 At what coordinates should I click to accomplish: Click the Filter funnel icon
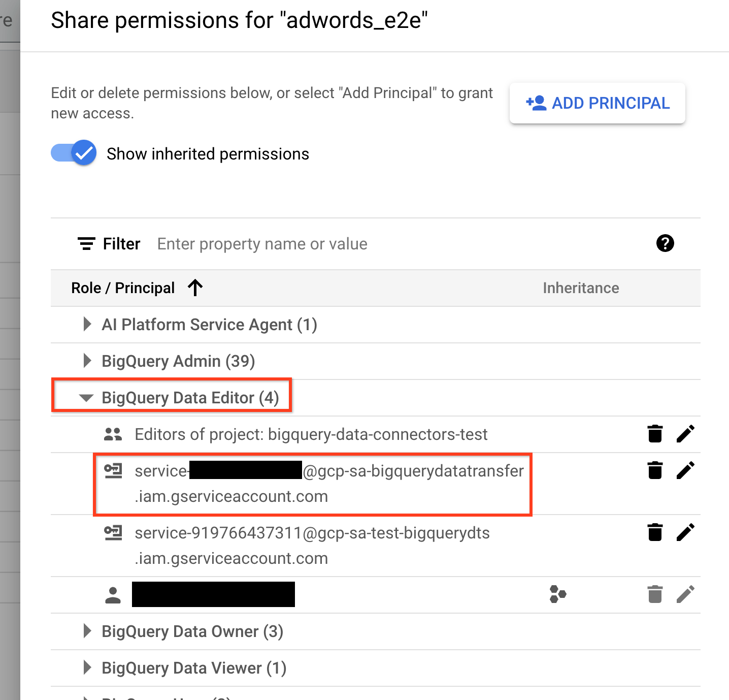pos(86,243)
